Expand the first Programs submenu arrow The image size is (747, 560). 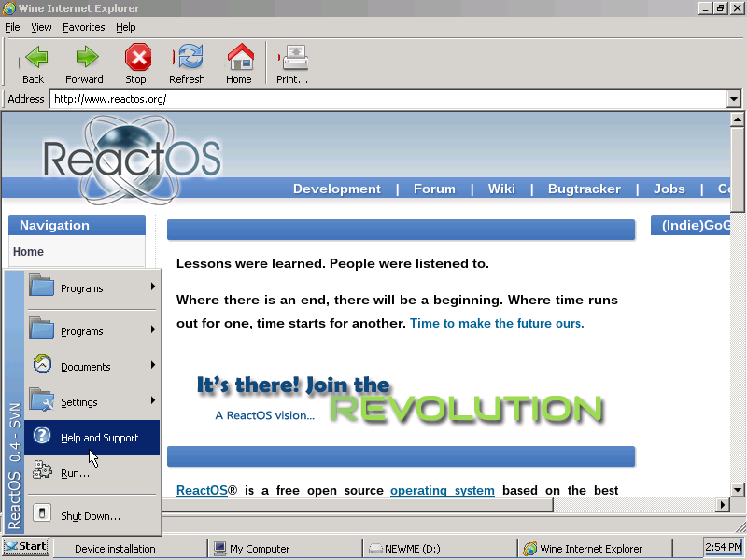[x=153, y=287]
